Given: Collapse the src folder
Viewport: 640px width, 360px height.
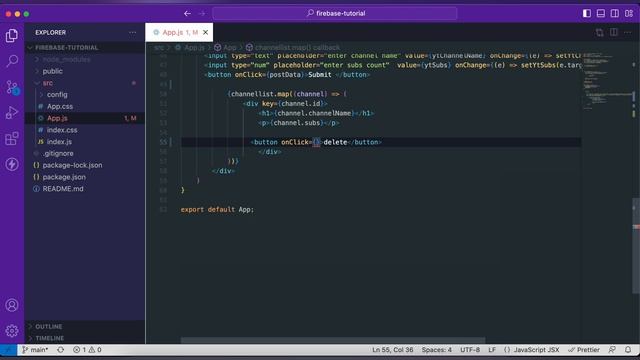Looking at the screenshot, I should click(x=85, y=83).
